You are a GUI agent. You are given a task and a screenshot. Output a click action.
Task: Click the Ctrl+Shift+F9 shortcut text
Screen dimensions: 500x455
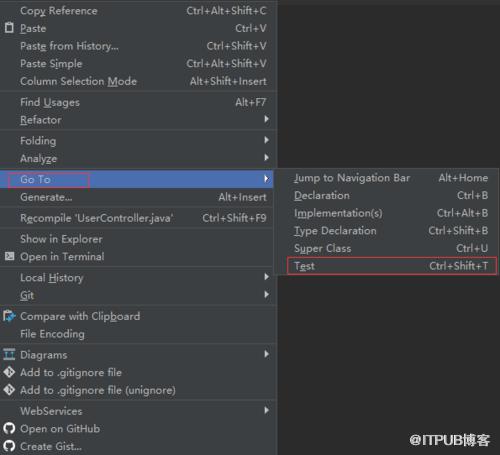pos(234,218)
